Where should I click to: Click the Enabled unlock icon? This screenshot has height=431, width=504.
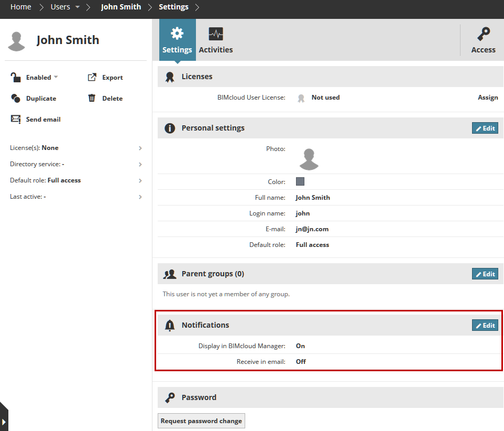15,78
